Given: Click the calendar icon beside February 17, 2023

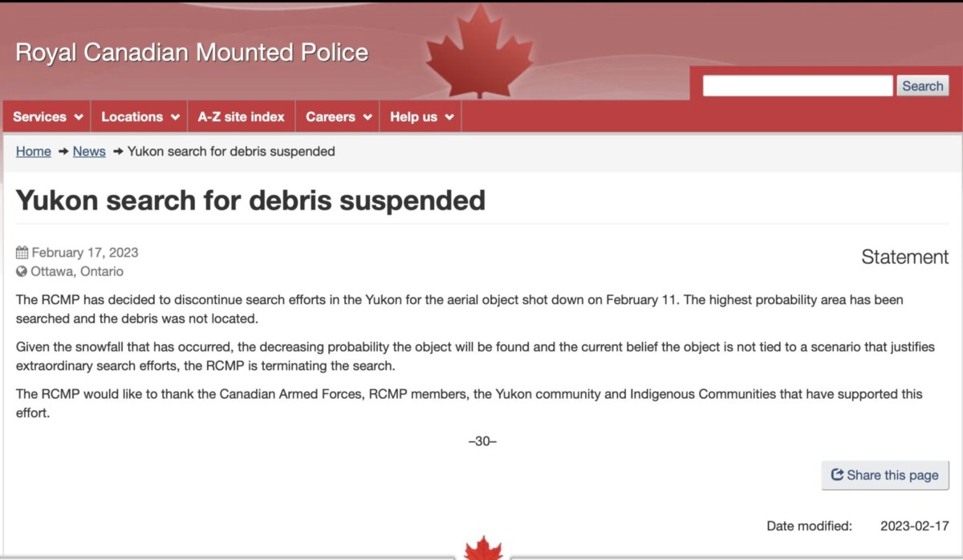Looking at the screenshot, I should [x=22, y=253].
